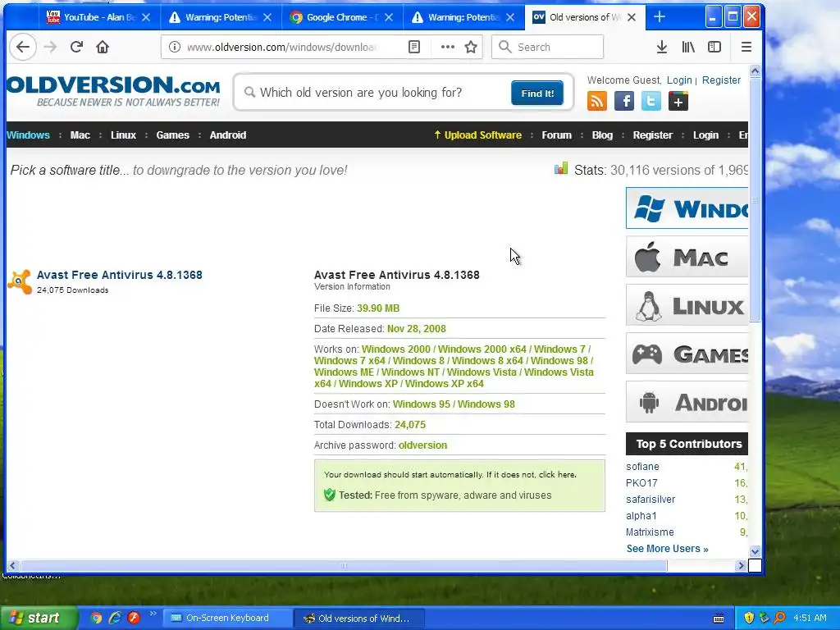
Task: Open page actions three-dot menu
Action: coord(447,47)
